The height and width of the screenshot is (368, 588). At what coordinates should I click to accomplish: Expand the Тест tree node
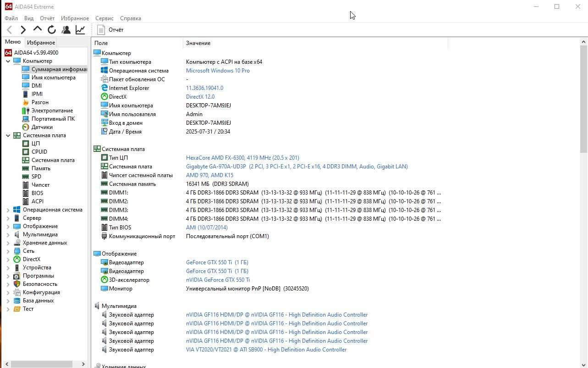pyautogui.click(x=8, y=309)
